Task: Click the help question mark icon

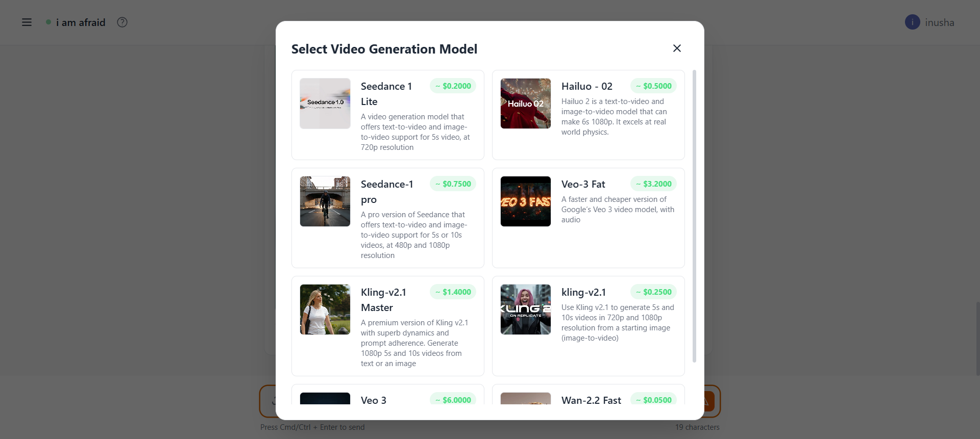Action: pyautogui.click(x=122, y=22)
